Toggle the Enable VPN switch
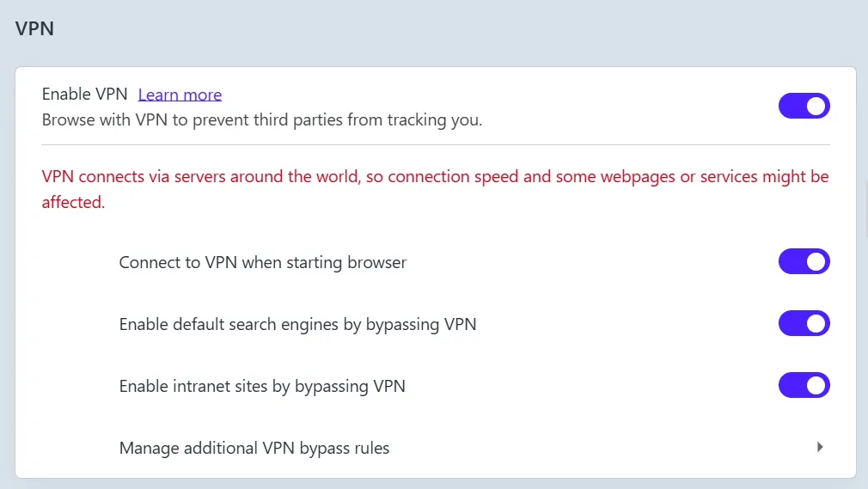 point(804,106)
